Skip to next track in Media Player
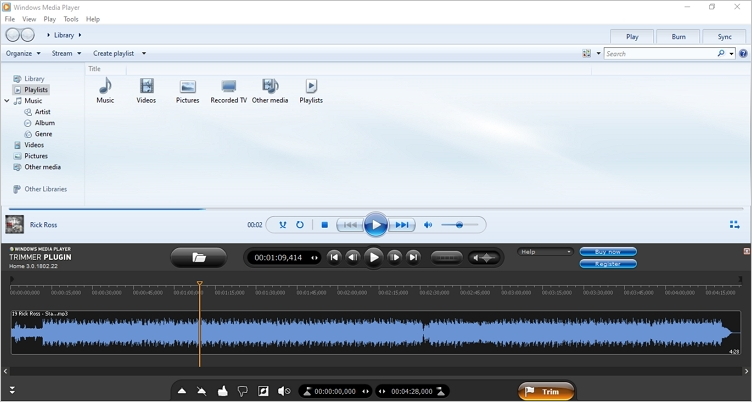The image size is (752, 402). coord(402,225)
